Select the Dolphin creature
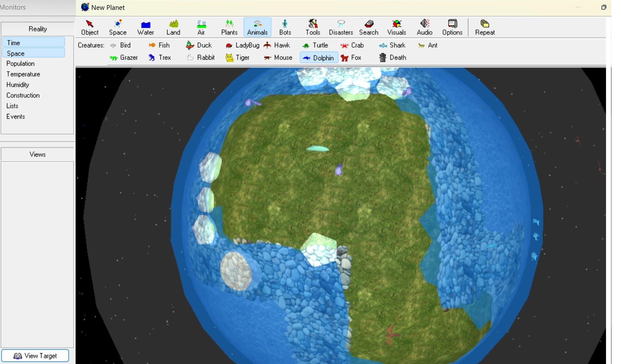The width and height of the screenshot is (621, 364). tap(319, 58)
